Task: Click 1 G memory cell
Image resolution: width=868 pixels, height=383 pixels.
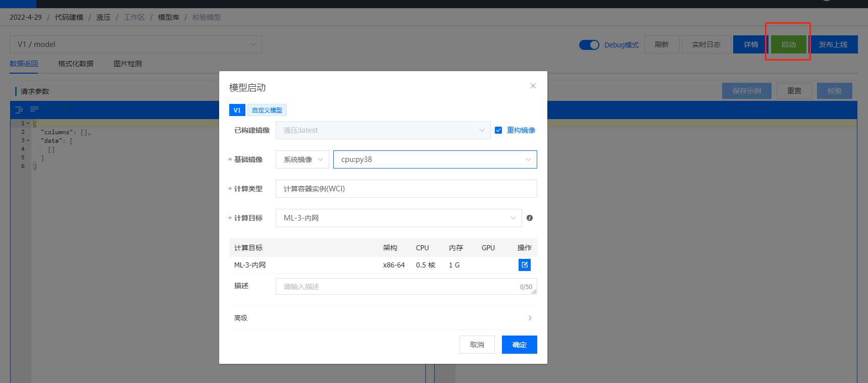Action: 454,265
